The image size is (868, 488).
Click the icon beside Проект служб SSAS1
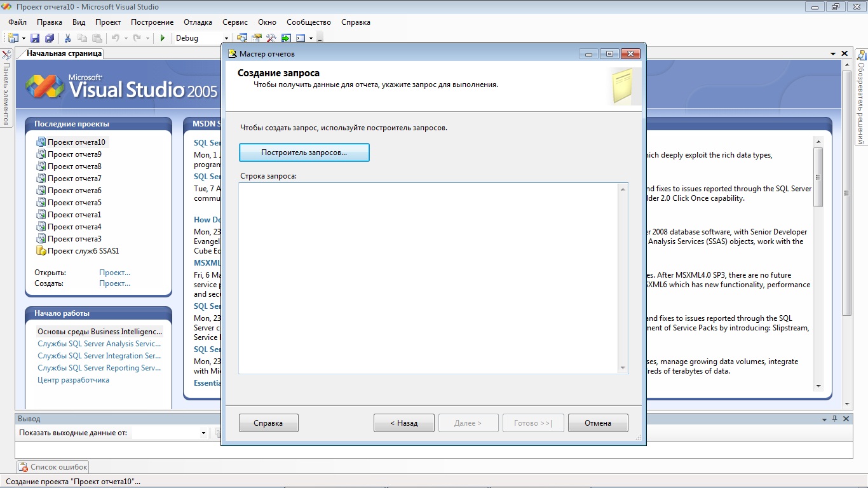[x=41, y=251]
